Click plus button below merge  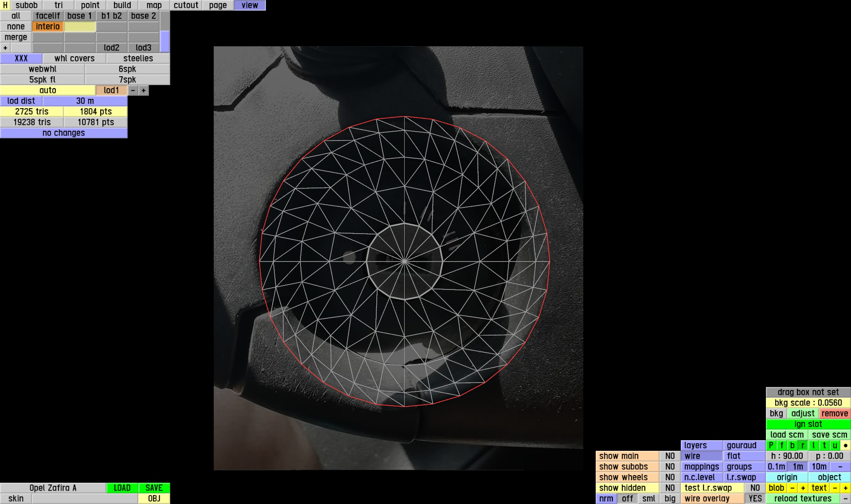click(5, 48)
